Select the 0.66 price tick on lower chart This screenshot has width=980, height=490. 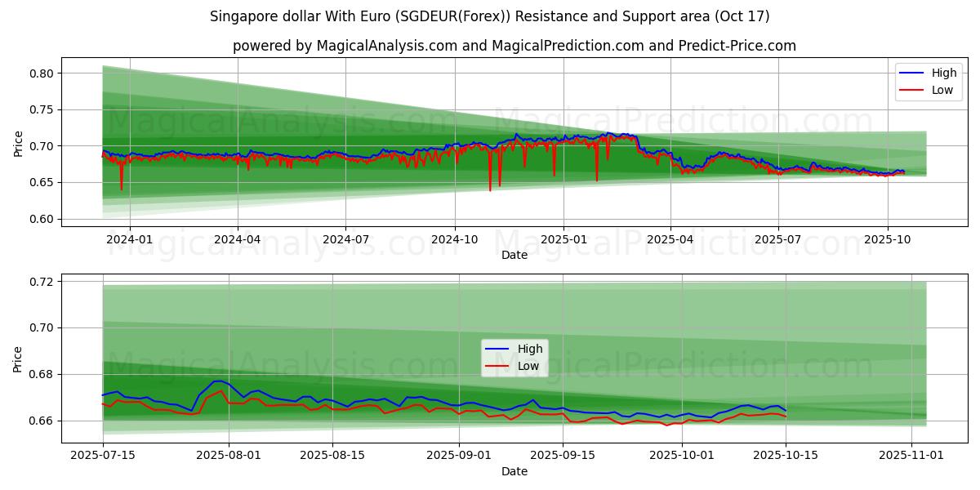click(x=42, y=421)
